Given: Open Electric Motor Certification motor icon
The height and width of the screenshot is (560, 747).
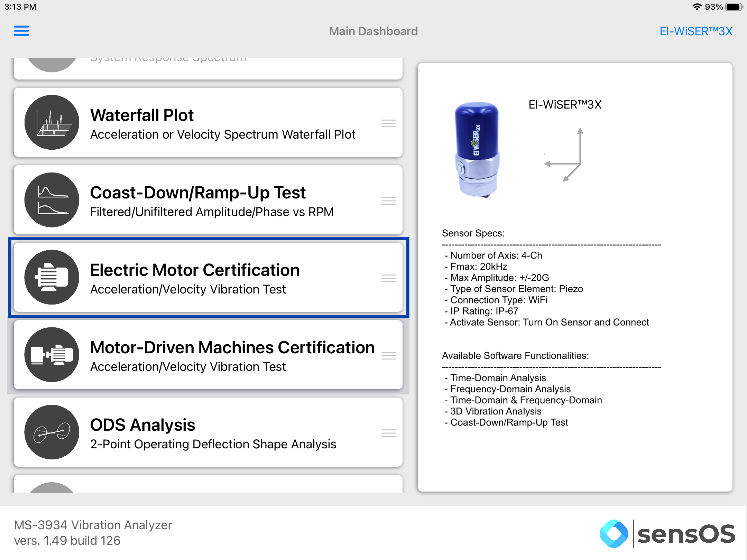Looking at the screenshot, I should coord(52,277).
